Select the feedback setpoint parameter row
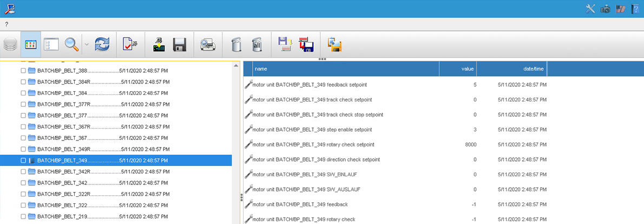 click(395, 85)
